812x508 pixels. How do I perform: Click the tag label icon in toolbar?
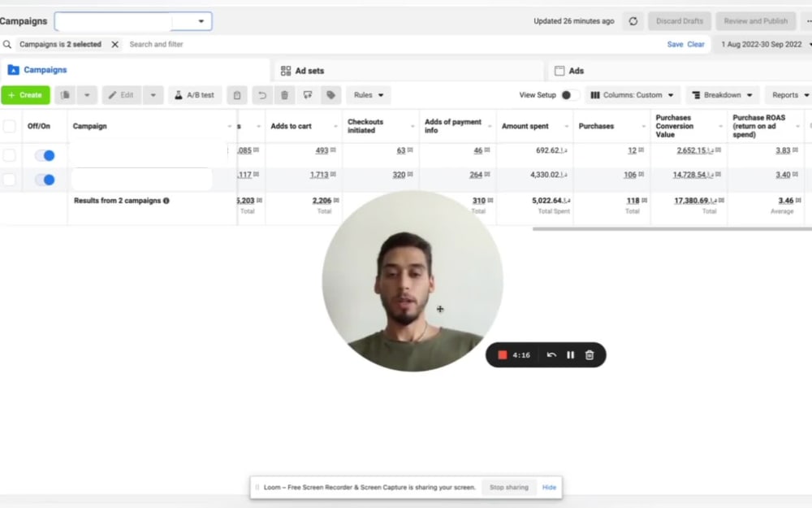tap(331, 95)
